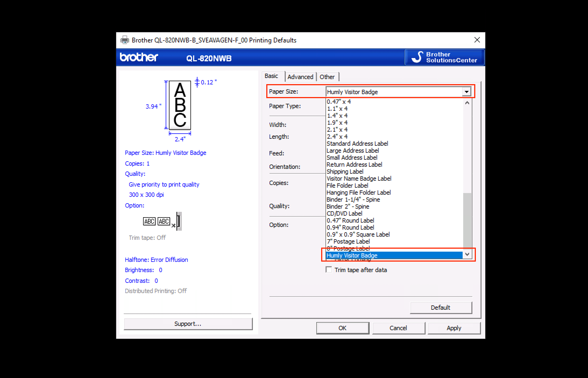
Task: Select 1.1" x 4 paper size
Action: 395,109
